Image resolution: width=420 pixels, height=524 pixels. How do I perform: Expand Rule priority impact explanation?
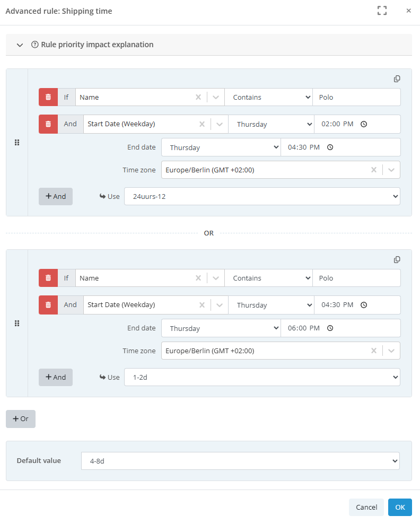click(x=20, y=45)
